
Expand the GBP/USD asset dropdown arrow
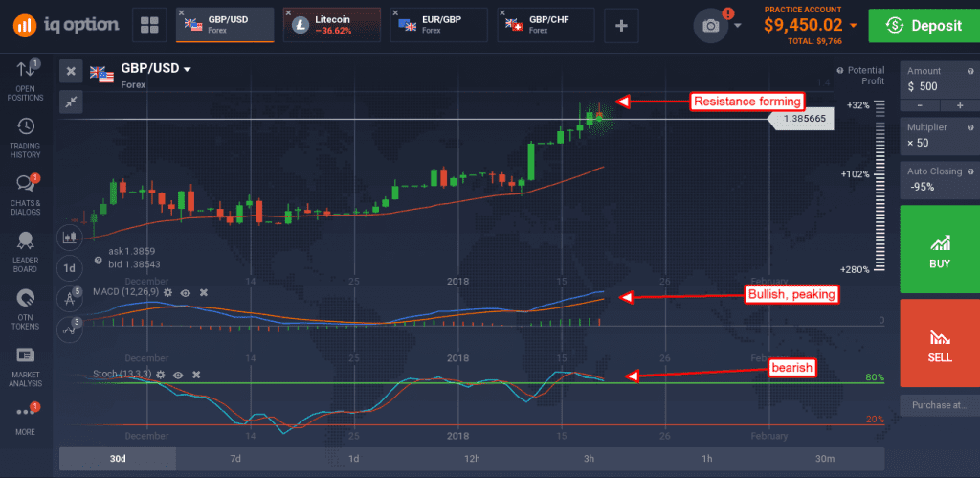tap(187, 69)
